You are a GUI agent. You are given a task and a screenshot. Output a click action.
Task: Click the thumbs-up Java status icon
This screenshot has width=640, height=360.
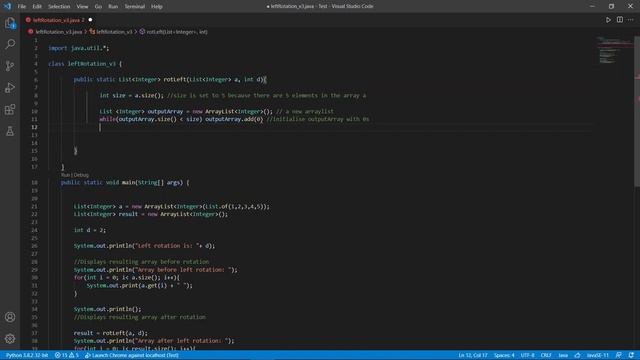[x=577, y=355]
